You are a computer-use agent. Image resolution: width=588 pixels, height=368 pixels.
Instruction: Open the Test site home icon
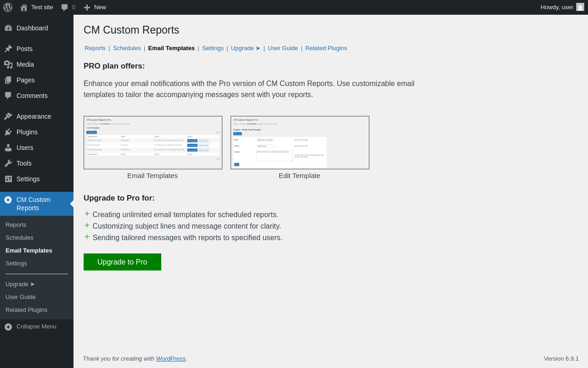(x=24, y=7)
